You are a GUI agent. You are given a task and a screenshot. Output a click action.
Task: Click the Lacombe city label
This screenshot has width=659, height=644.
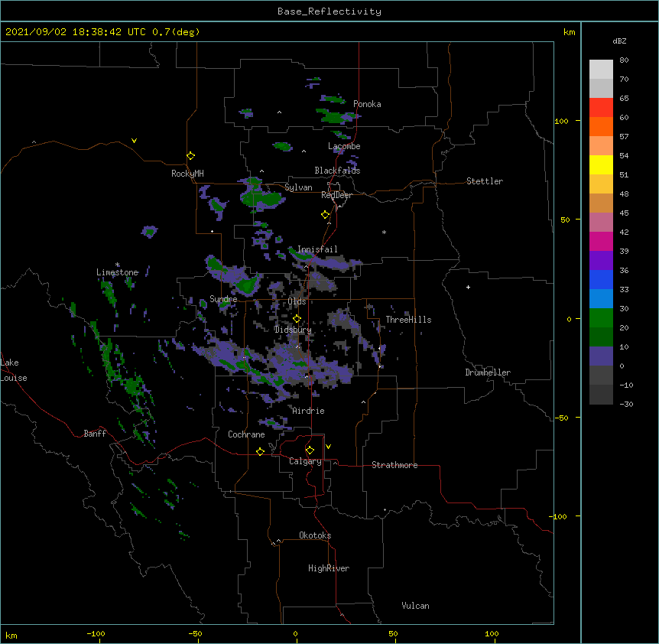[344, 146]
